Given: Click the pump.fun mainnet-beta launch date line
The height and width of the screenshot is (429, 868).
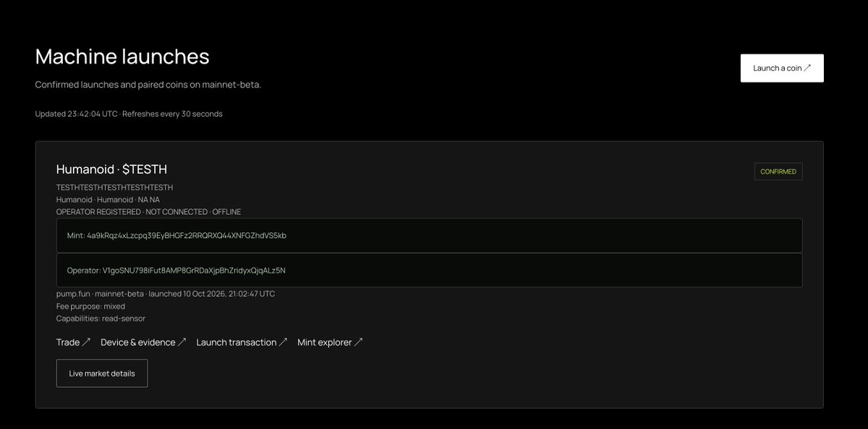Looking at the screenshot, I should pyautogui.click(x=166, y=294).
